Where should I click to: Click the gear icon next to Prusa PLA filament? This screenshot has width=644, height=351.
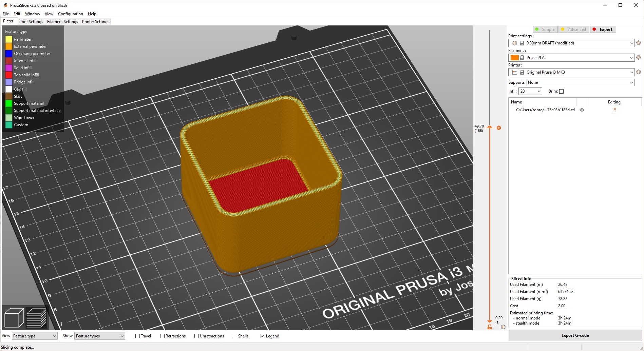639,58
